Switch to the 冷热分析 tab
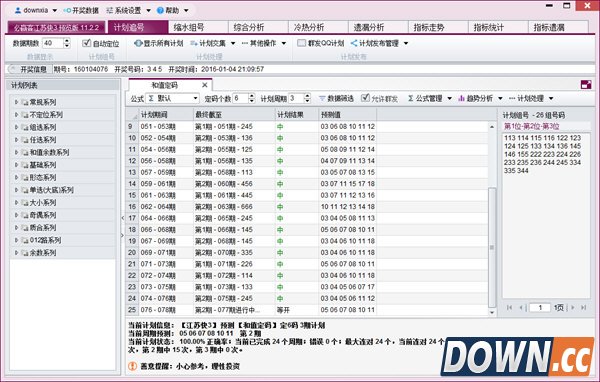The width and height of the screenshot is (600, 382). (318, 27)
